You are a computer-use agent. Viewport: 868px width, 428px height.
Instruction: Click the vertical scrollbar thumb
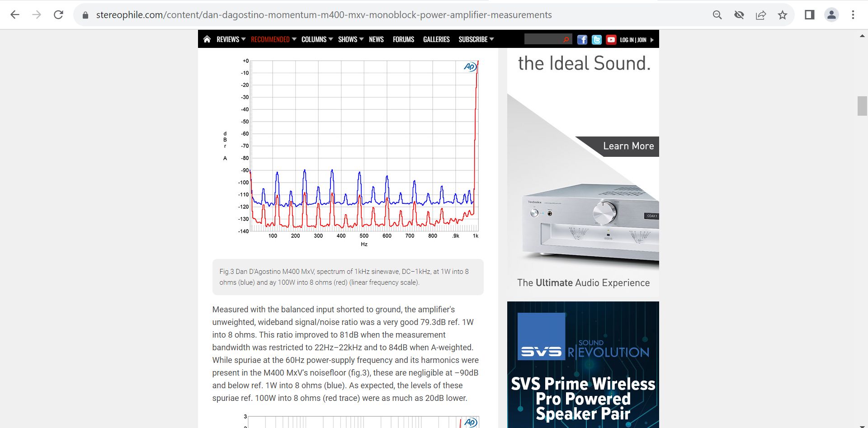pos(862,106)
